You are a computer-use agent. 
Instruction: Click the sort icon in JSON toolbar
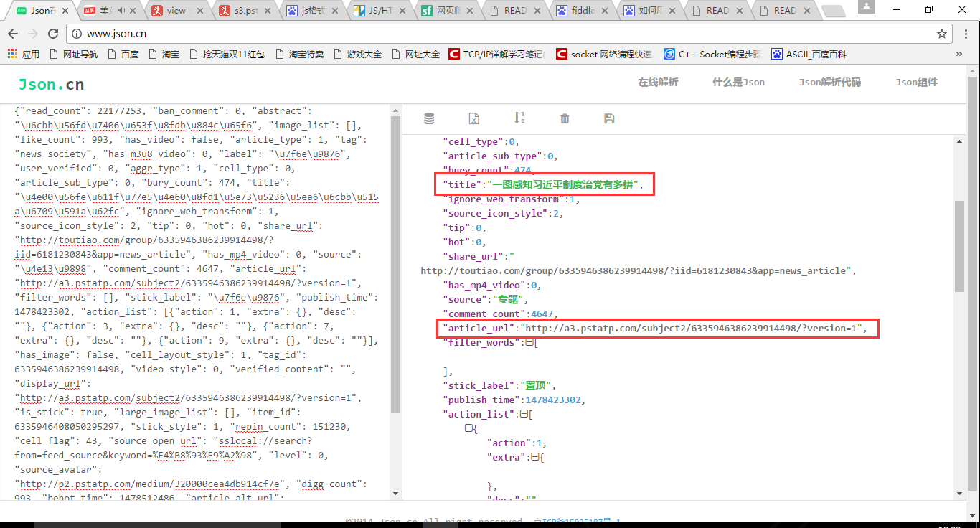pyautogui.click(x=519, y=118)
